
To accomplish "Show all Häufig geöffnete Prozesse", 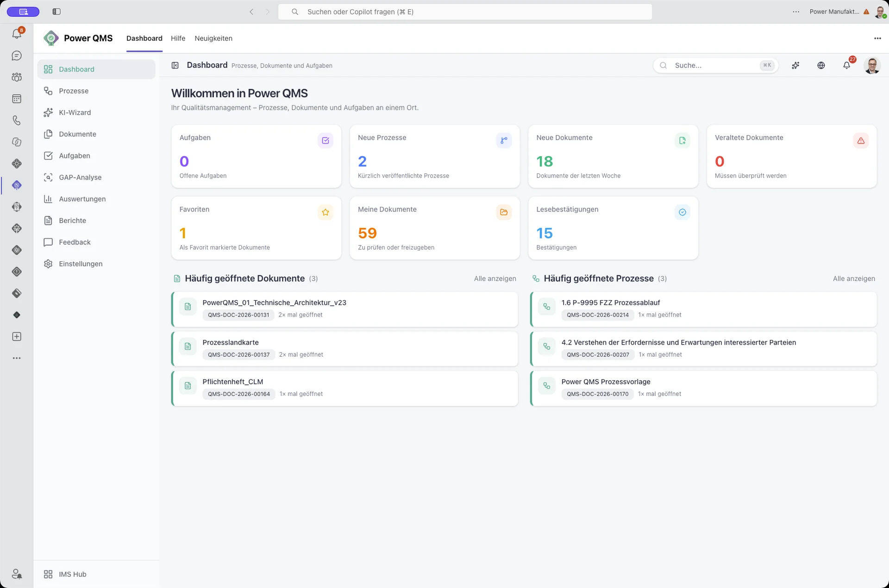I will tap(854, 279).
